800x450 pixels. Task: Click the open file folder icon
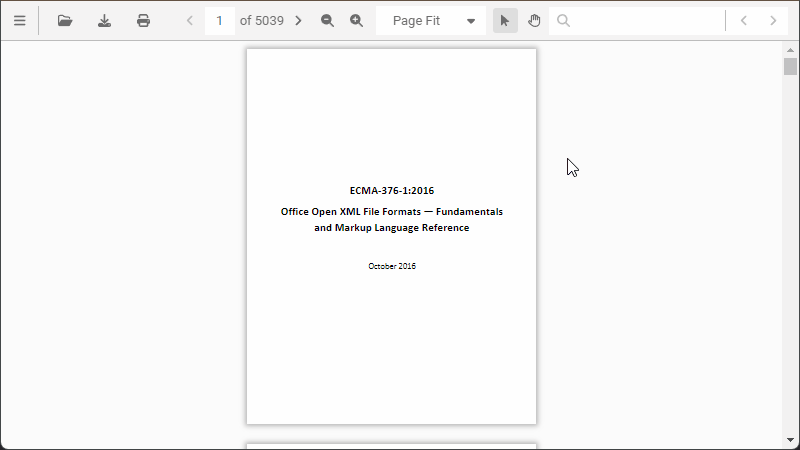pyautogui.click(x=65, y=21)
